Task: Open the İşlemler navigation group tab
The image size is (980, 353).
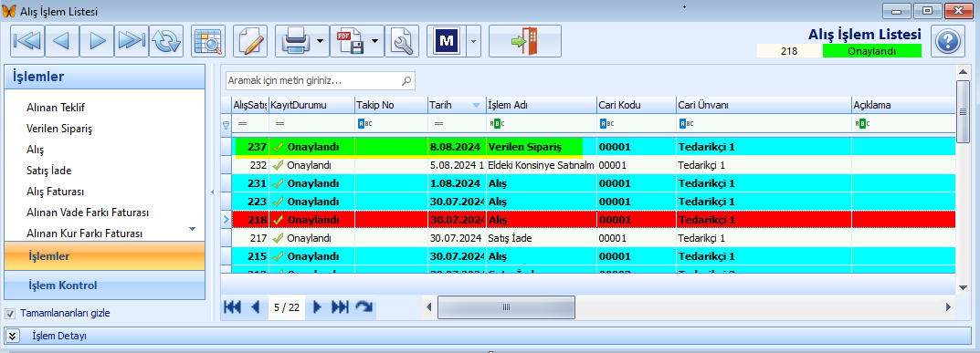Action: 104,255
